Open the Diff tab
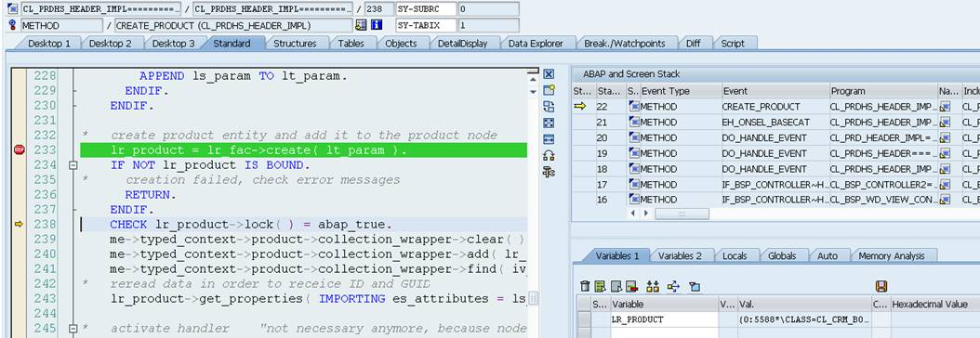This screenshot has width=980, height=338. [x=693, y=43]
